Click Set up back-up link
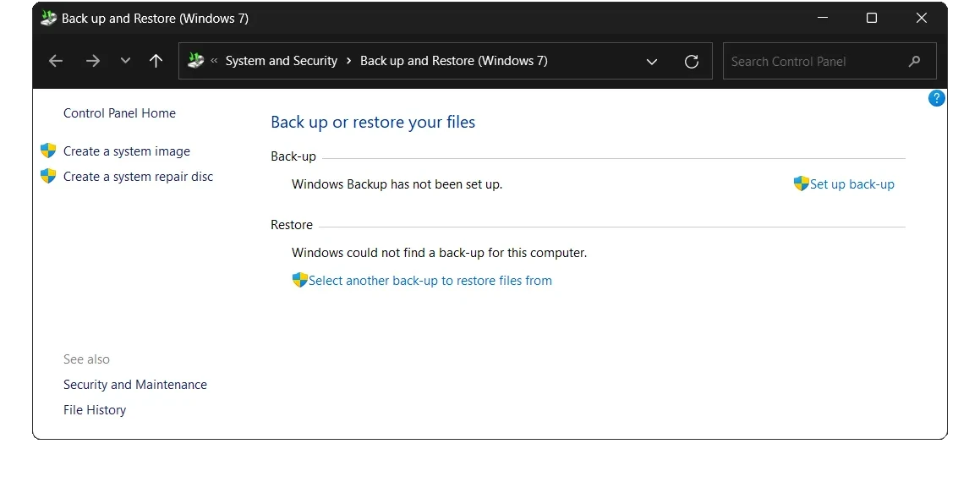Viewport: 980px width, 504px height. (x=851, y=184)
